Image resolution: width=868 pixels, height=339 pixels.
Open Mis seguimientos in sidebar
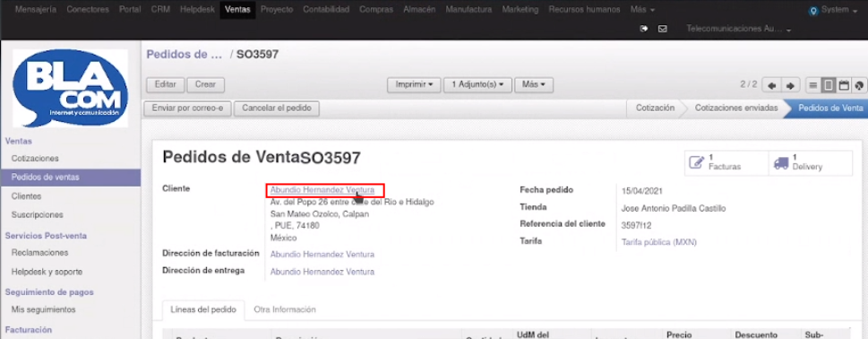pyautogui.click(x=43, y=309)
